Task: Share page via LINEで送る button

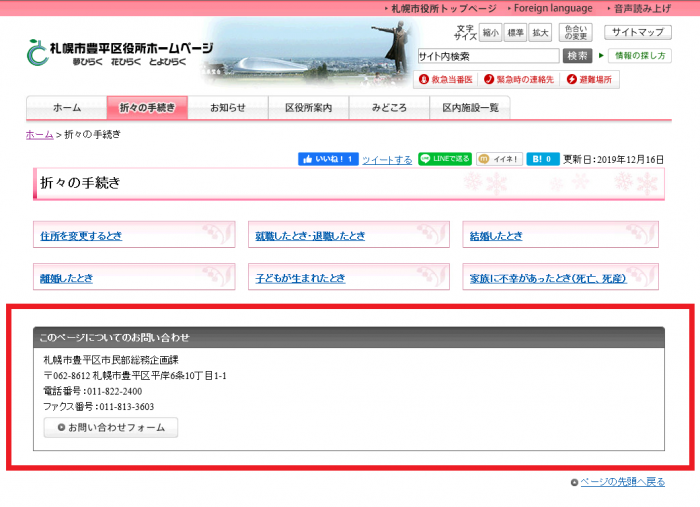Action: coord(444,159)
